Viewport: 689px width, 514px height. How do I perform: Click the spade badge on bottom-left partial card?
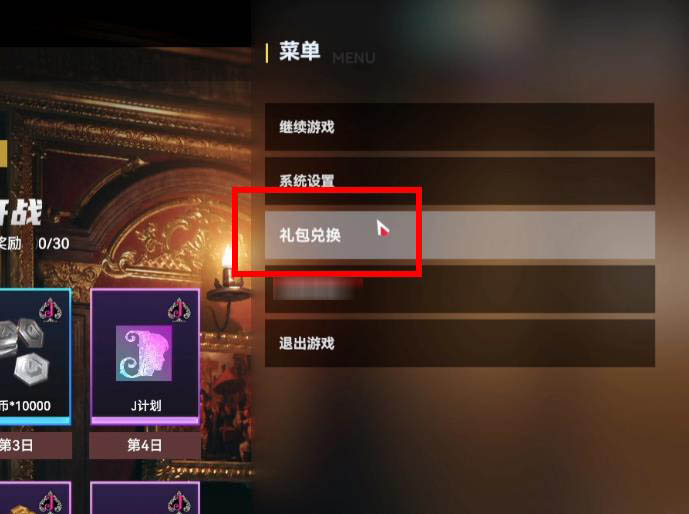pyautogui.click(x=50, y=501)
